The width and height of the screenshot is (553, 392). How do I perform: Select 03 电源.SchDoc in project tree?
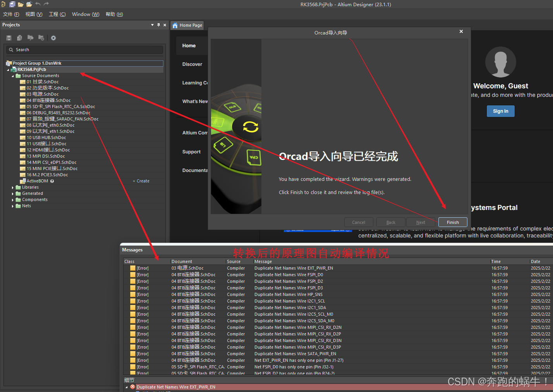tap(43, 95)
